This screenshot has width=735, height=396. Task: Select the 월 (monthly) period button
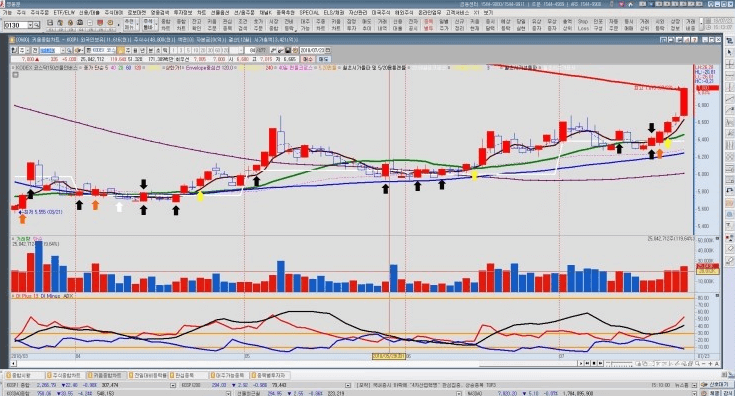(x=135, y=50)
